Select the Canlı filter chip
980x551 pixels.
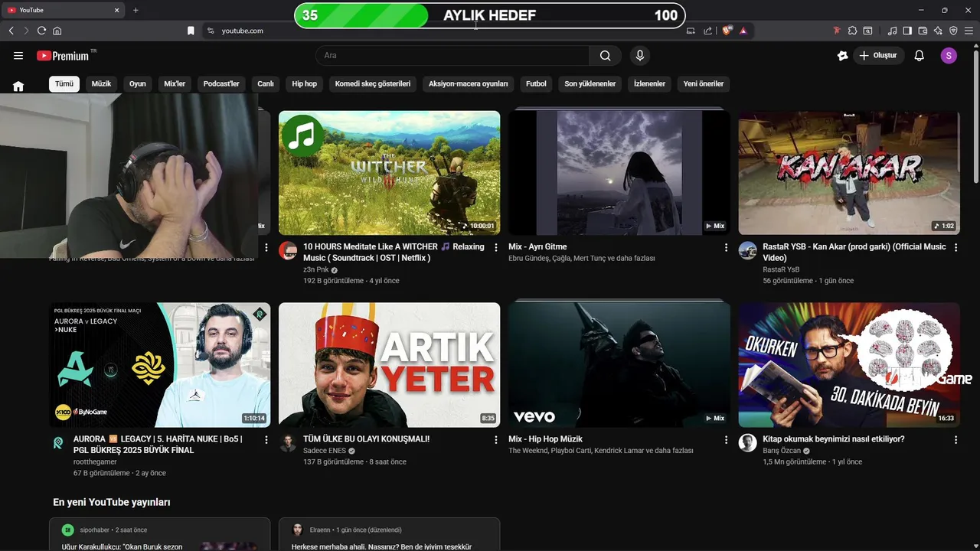(x=266, y=83)
